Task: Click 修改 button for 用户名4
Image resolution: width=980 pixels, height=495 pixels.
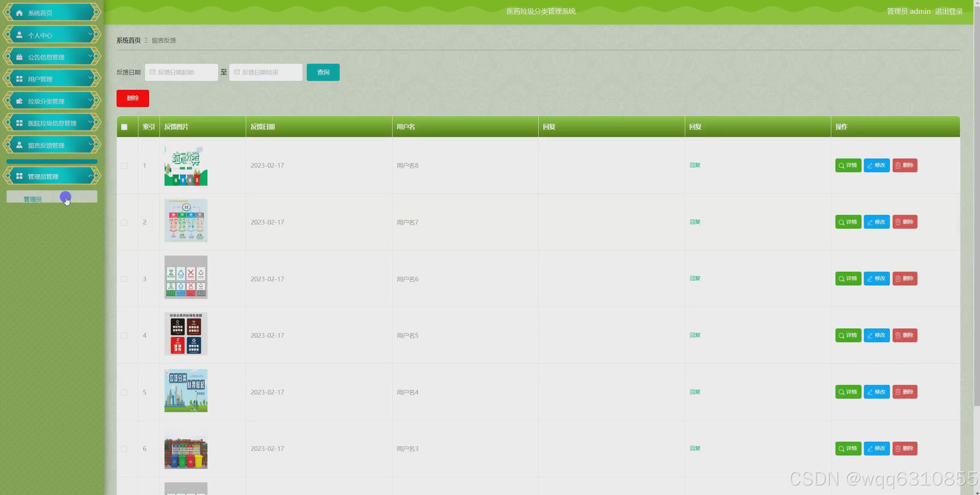Action: (876, 392)
